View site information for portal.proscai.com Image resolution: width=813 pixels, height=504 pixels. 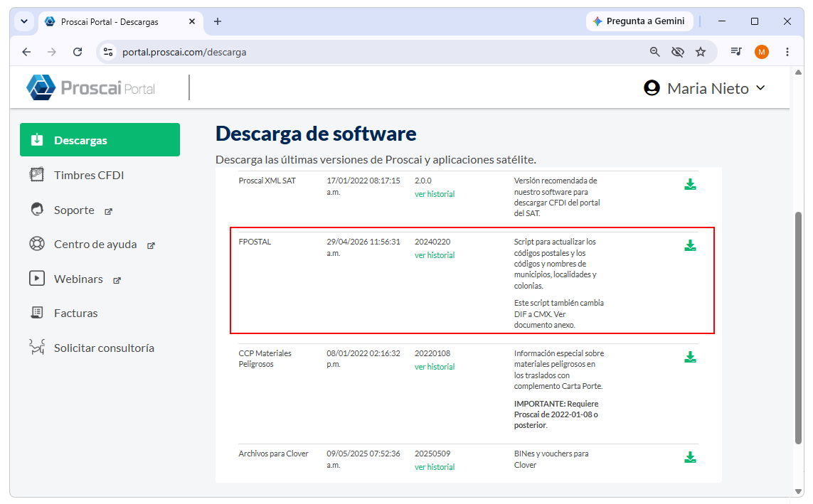(x=108, y=52)
